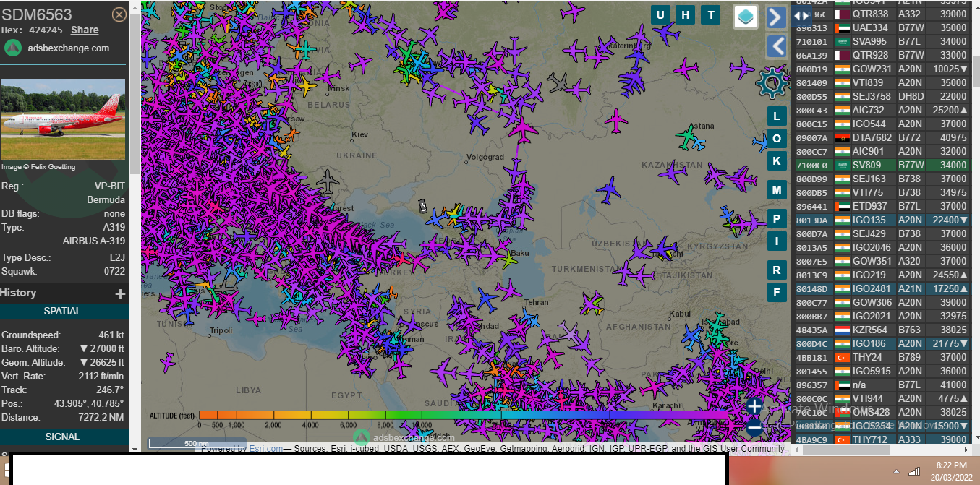This screenshot has height=485, width=980.
Task: Click the UAE flag beside UAE334
Action: point(842,27)
